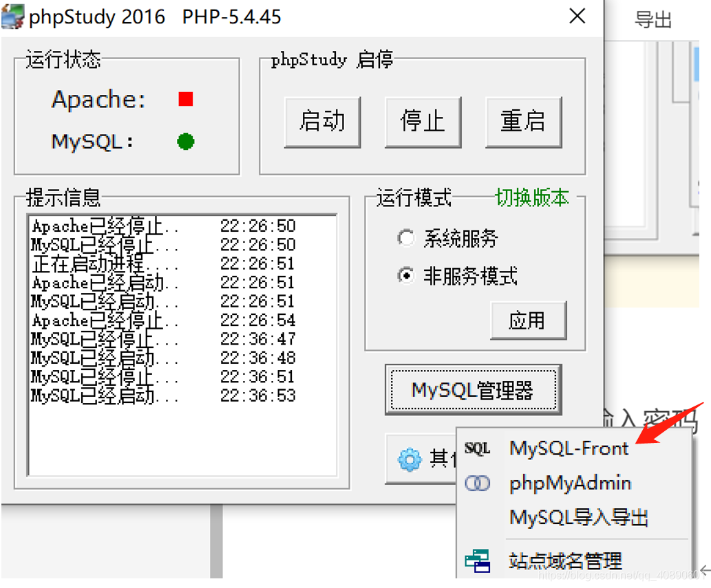Click the blue gear icon on the 其他 button
This screenshot has width=711, height=588.
click(411, 459)
